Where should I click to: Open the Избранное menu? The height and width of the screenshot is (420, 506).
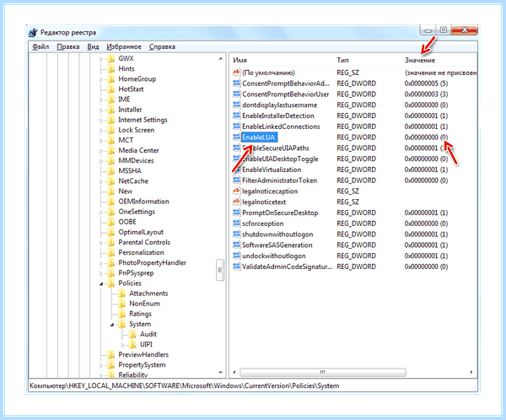124,47
